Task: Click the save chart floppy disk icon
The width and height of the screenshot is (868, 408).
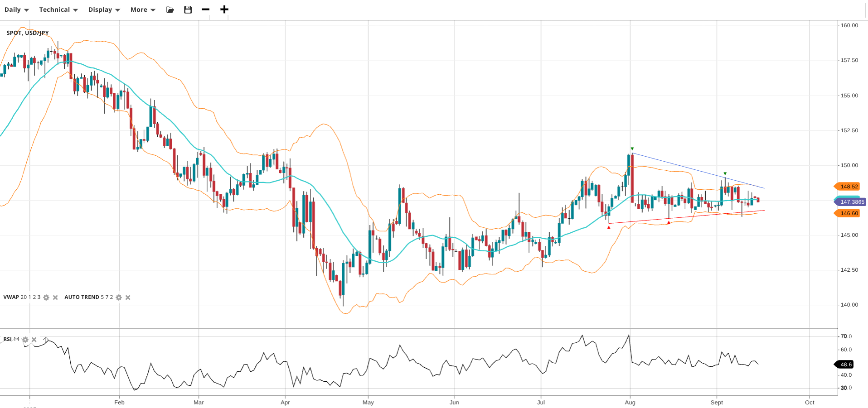Action: click(x=188, y=10)
